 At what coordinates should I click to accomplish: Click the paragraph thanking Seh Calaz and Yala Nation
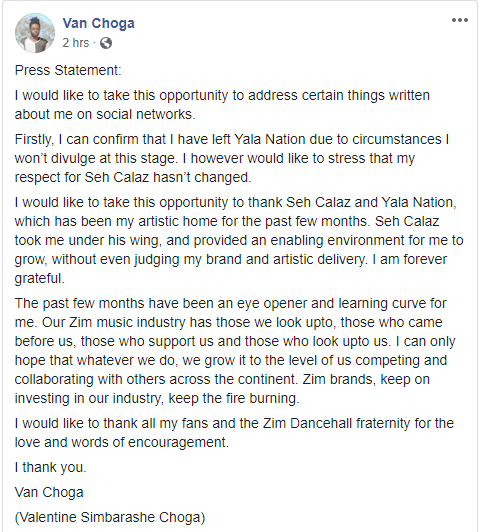tap(239, 240)
